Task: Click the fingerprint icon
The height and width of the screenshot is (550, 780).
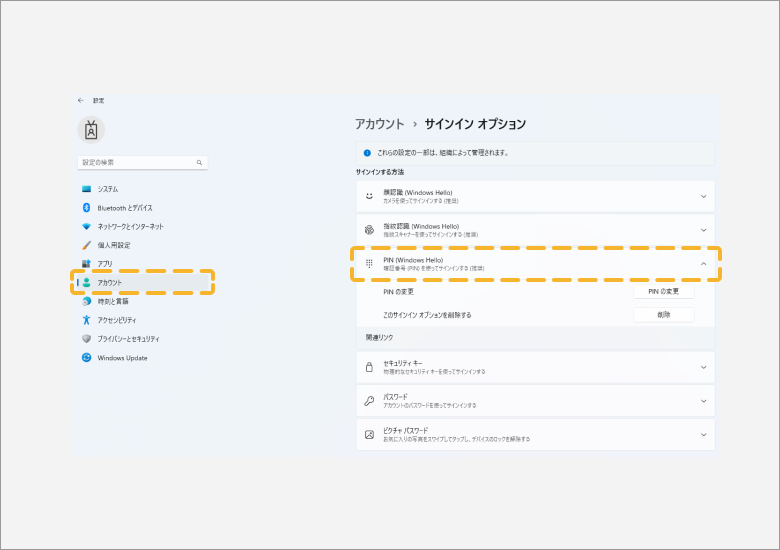Action: 369,230
